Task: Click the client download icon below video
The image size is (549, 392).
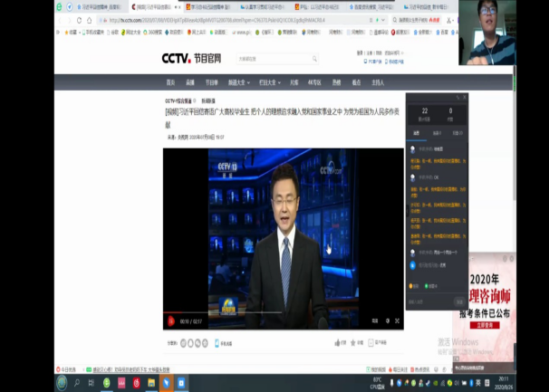Action: (x=371, y=342)
